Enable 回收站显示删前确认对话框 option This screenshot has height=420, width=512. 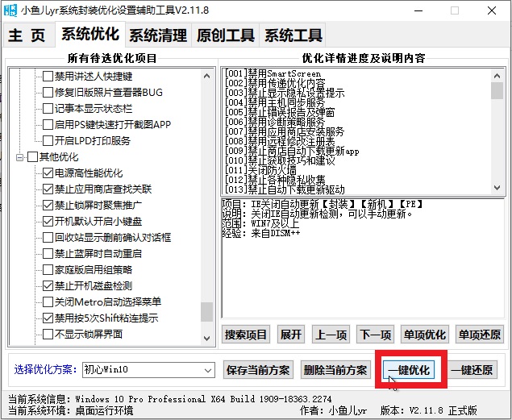(x=48, y=237)
